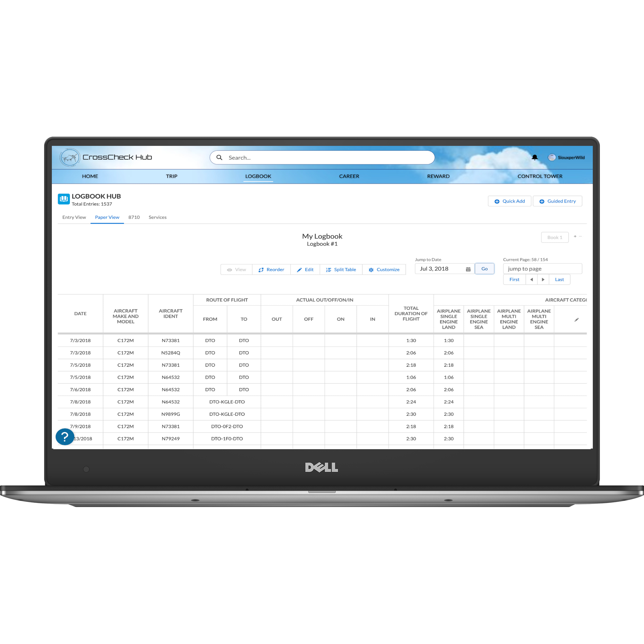Select the Paper View tab
The width and height of the screenshot is (644, 644).
pyautogui.click(x=107, y=216)
